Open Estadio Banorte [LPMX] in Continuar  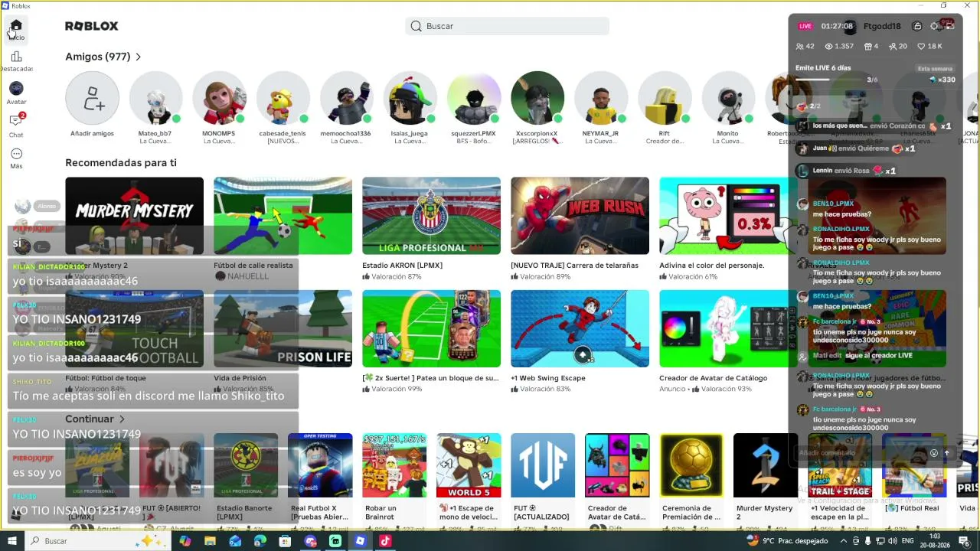(246, 465)
